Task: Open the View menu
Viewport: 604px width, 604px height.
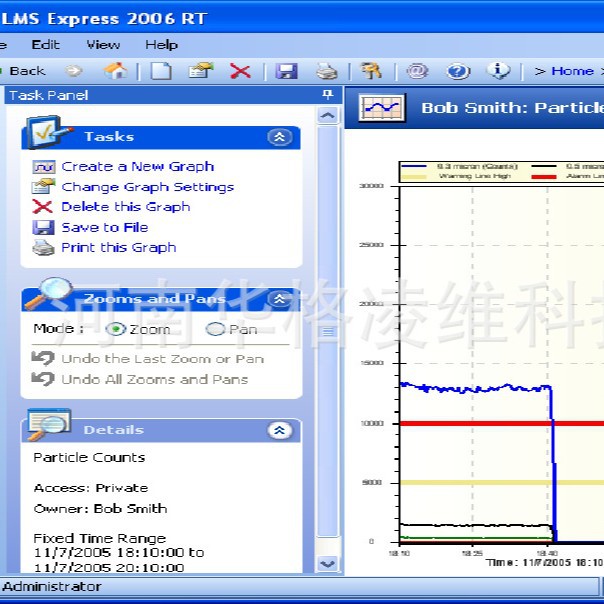Action: tap(103, 44)
